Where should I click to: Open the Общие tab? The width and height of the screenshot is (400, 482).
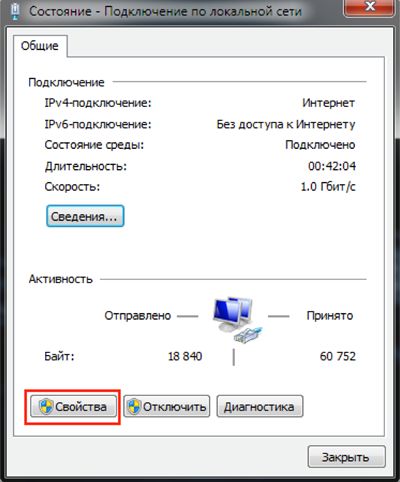(40, 46)
